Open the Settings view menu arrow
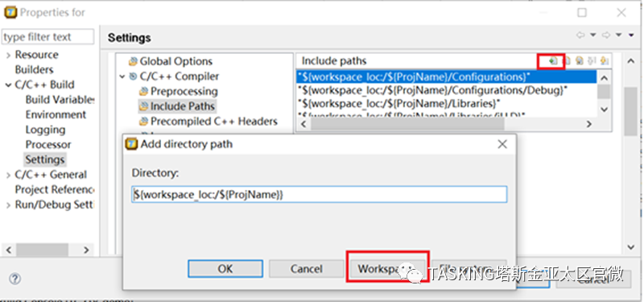Image resolution: width=644 pixels, height=302 pixels. click(x=631, y=35)
